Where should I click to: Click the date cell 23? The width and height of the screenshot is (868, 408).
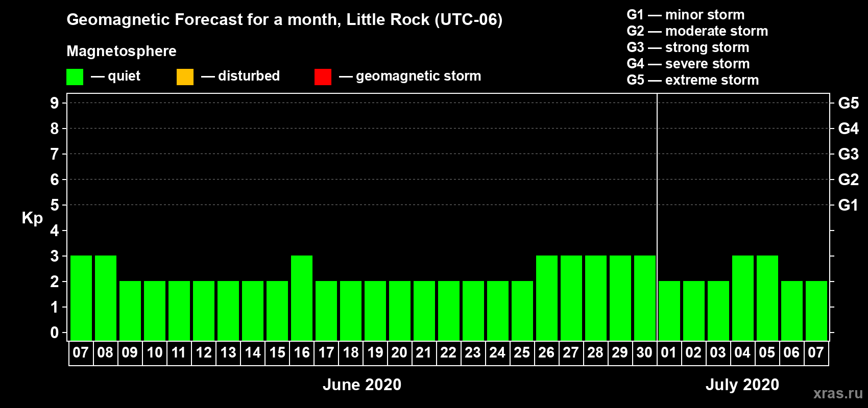[x=473, y=353]
